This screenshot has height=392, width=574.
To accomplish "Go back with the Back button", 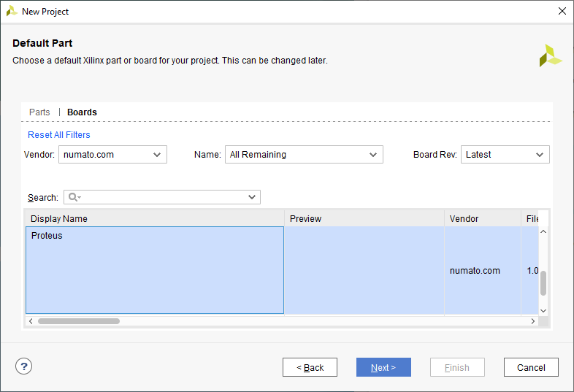I will [x=310, y=367].
